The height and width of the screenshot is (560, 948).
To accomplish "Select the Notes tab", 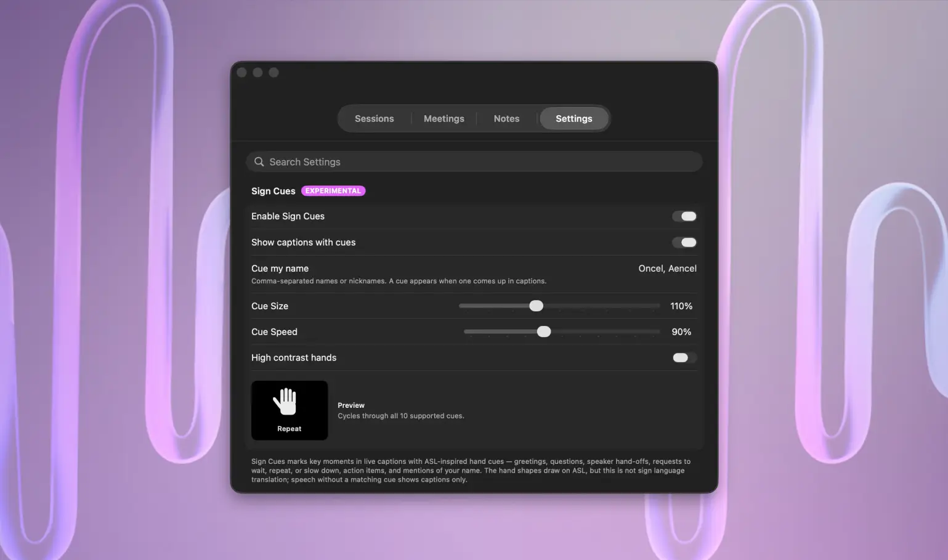I will [506, 118].
